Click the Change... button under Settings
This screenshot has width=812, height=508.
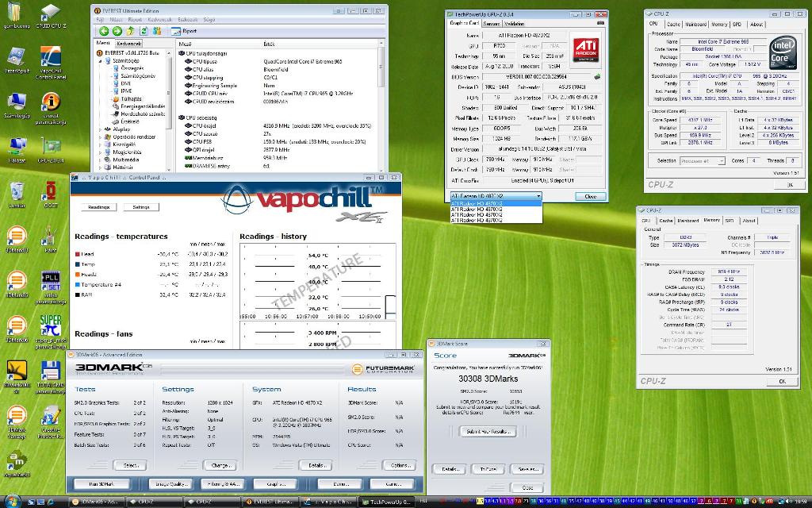220,465
